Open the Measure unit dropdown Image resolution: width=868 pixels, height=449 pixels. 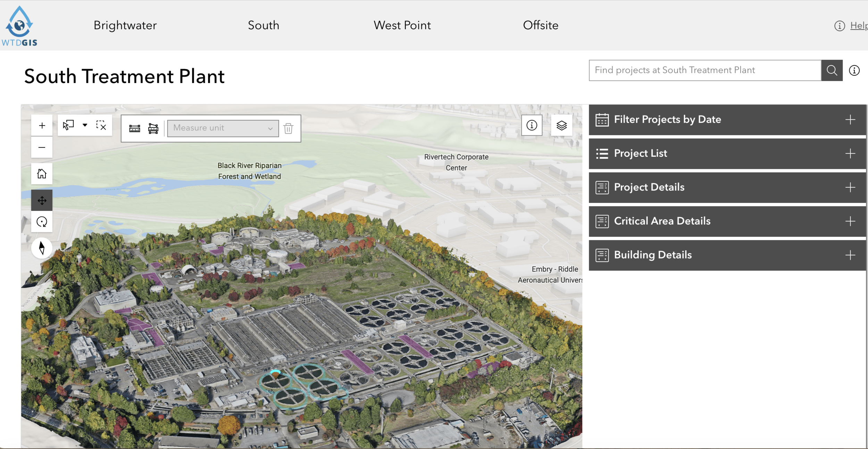223,128
